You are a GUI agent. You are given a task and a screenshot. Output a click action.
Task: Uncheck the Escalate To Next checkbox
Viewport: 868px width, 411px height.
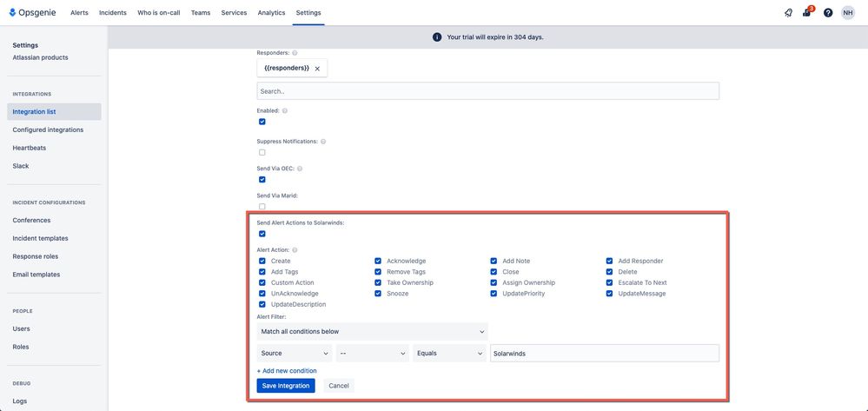pyautogui.click(x=609, y=282)
